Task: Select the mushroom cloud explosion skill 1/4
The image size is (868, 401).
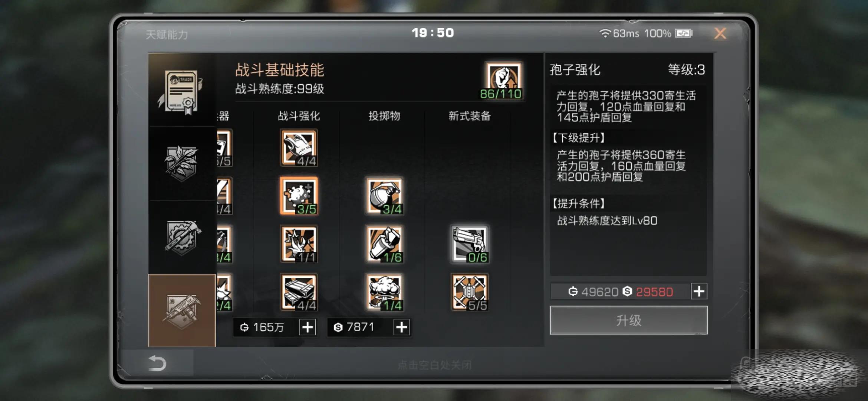Action: click(x=385, y=292)
